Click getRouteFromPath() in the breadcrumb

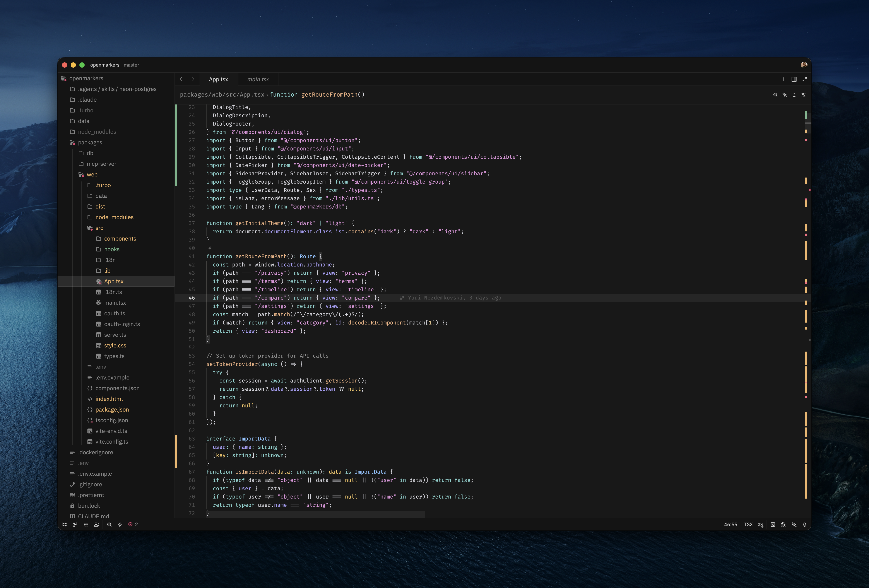[x=333, y=95]
